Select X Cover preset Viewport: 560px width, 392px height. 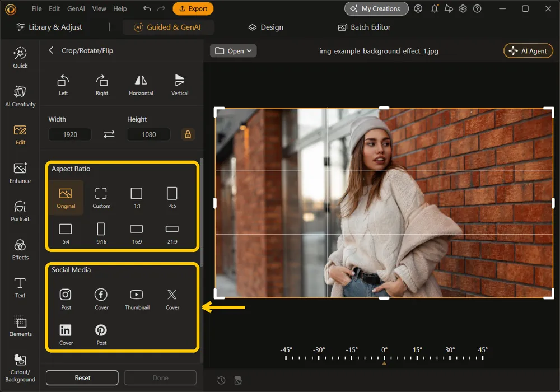172,299
